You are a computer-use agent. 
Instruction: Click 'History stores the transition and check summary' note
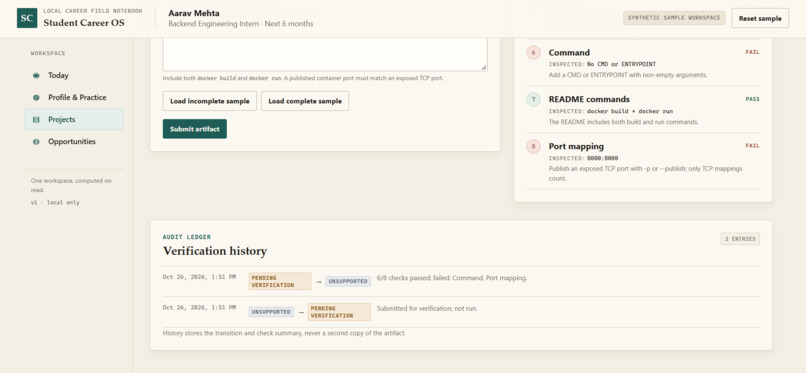click(284, 333)
